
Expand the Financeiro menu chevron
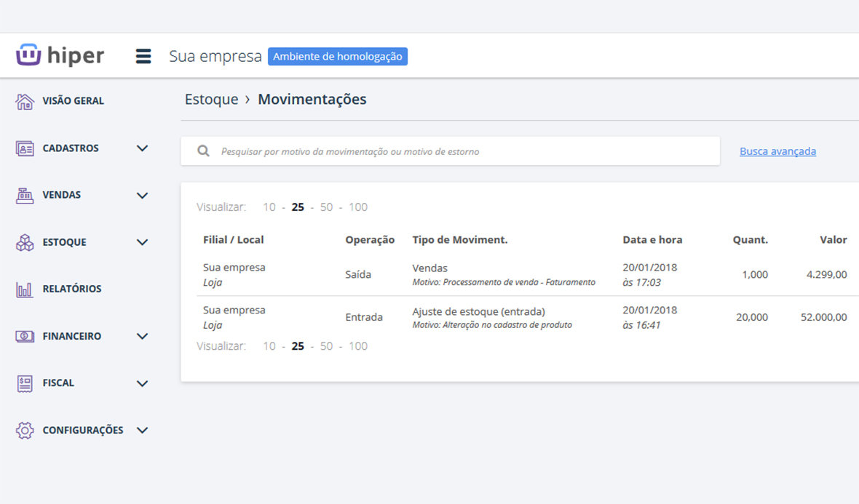click(x=143, y=337)
